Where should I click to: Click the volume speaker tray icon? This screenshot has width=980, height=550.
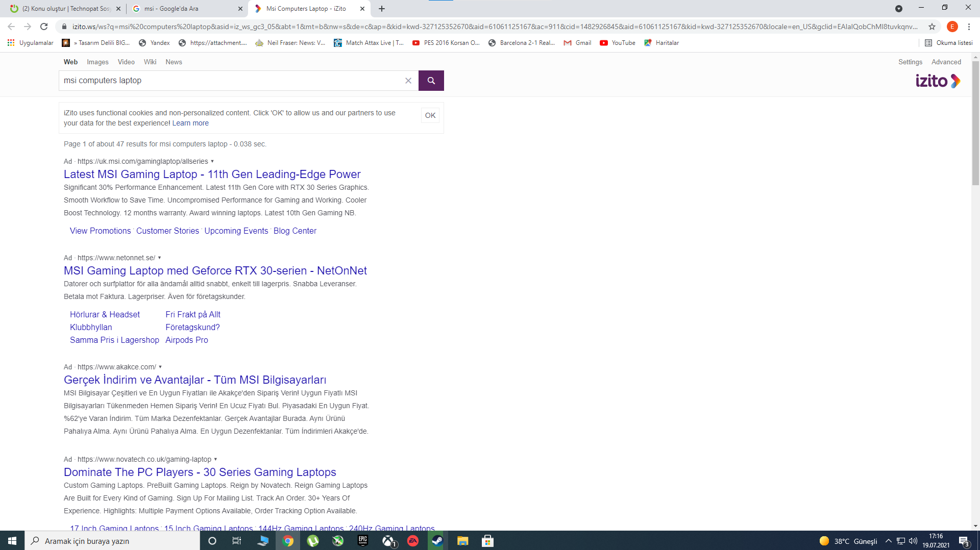[x=913, y=541]
